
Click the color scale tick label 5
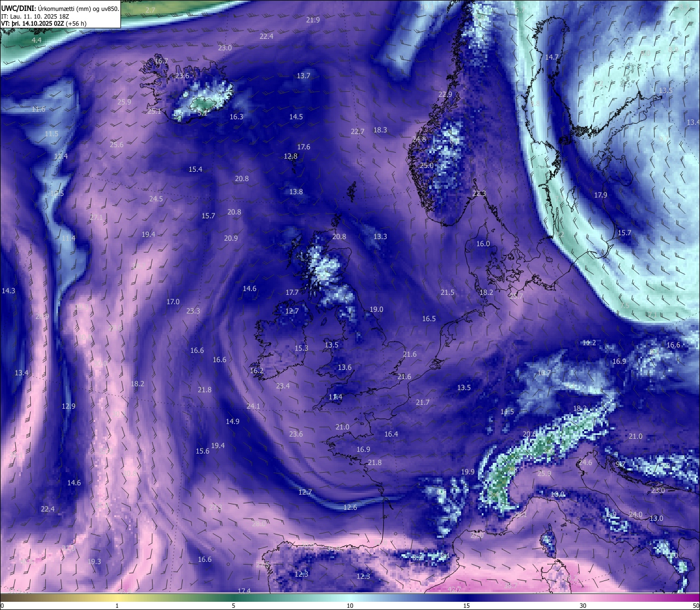point(234,606)
